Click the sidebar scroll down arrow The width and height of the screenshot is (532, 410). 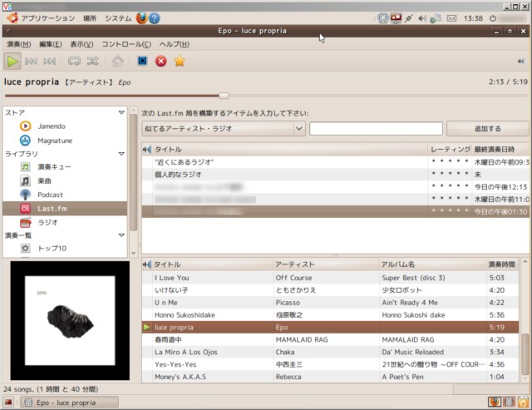[133, 253]
